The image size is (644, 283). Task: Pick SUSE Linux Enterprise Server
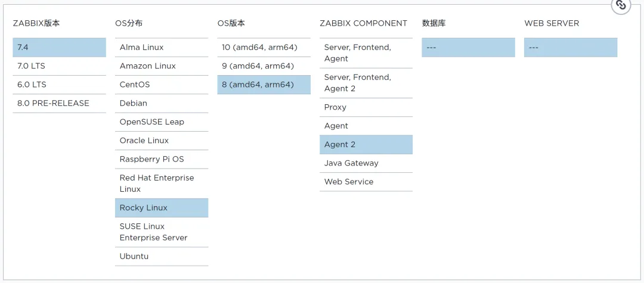[161, 232]
